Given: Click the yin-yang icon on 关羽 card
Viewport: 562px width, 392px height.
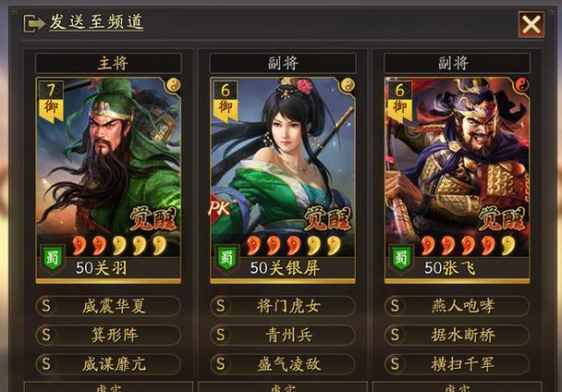Looking at the screenshot, I should click(174, 85).
